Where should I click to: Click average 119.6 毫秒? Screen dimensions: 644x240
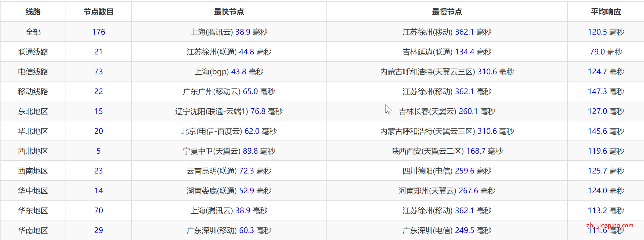(606, 151)
